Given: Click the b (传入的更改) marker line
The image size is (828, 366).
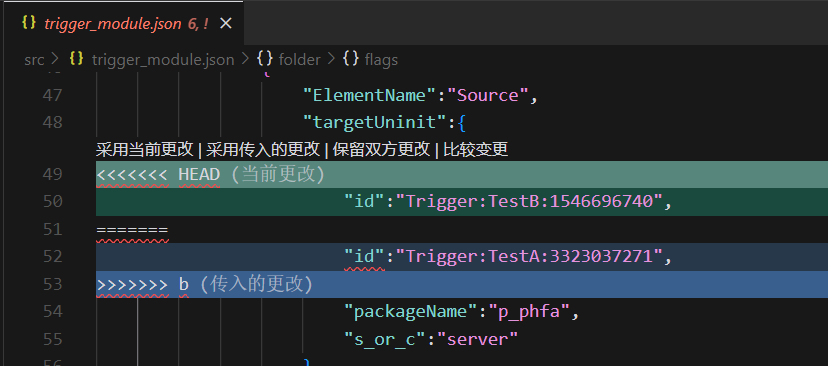Looking at the screenshot, I should [x=462, y=284].
